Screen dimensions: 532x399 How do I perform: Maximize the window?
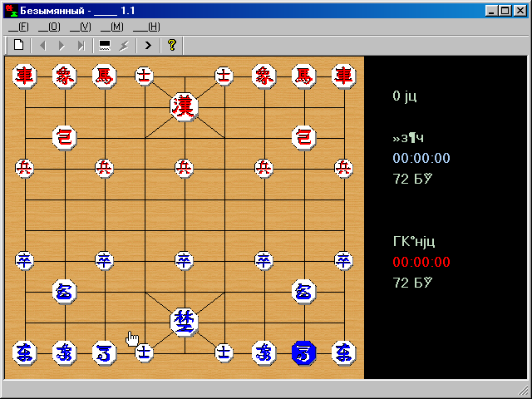(505, 11)
